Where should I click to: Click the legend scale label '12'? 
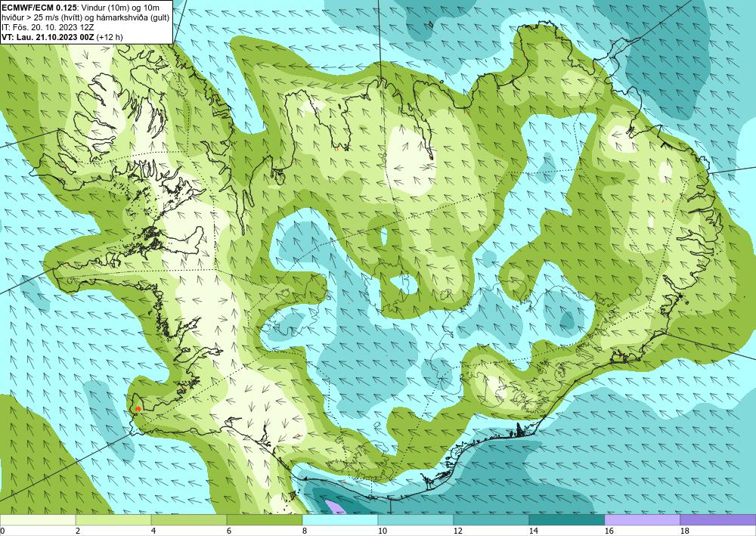pos(457,531)
